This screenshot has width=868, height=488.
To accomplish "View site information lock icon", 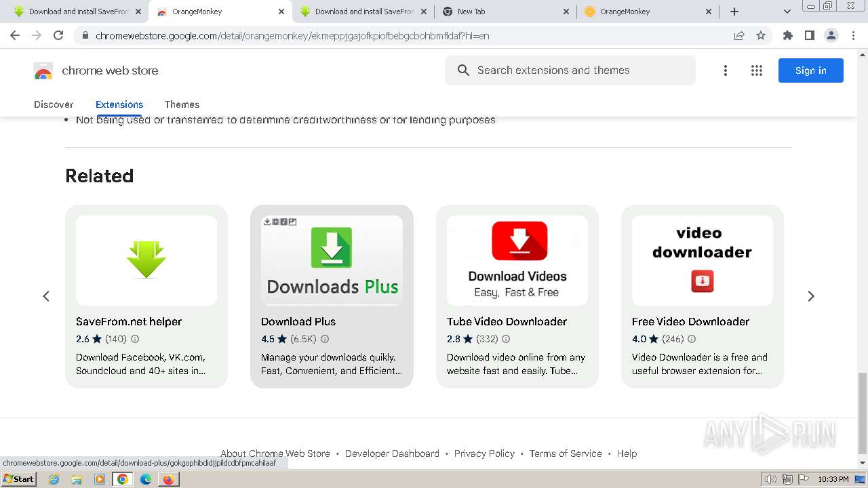I will 85,35.
